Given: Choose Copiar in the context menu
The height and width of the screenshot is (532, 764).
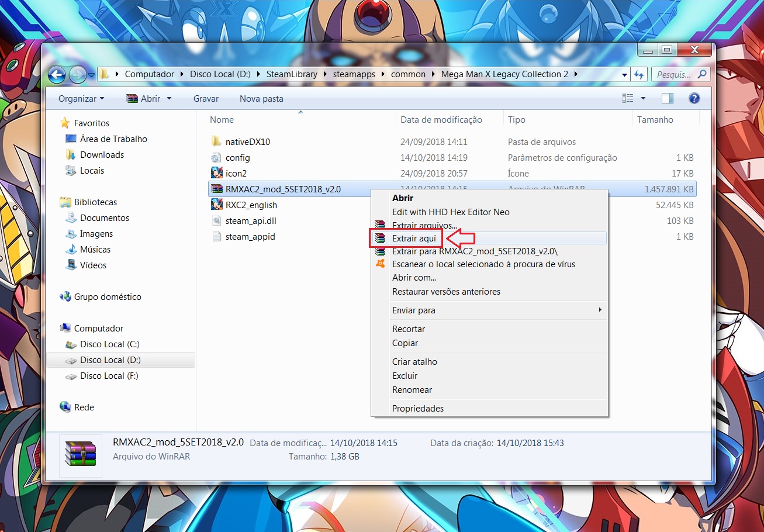Looking at the screenshot, I should pyautogui.click(x=489, y=343).
